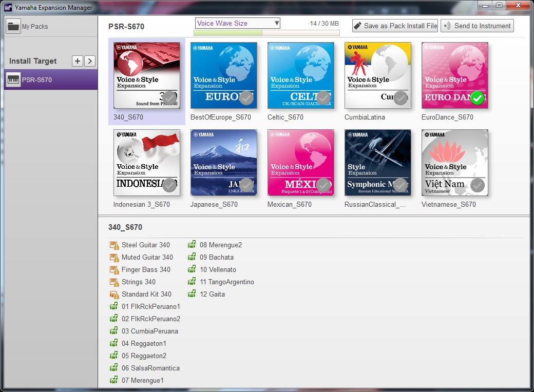The height and width of the screenshot is (392, 534).
Task: Click the 02 FlkRckPeruano2 style icon
Action: point(114,319)
